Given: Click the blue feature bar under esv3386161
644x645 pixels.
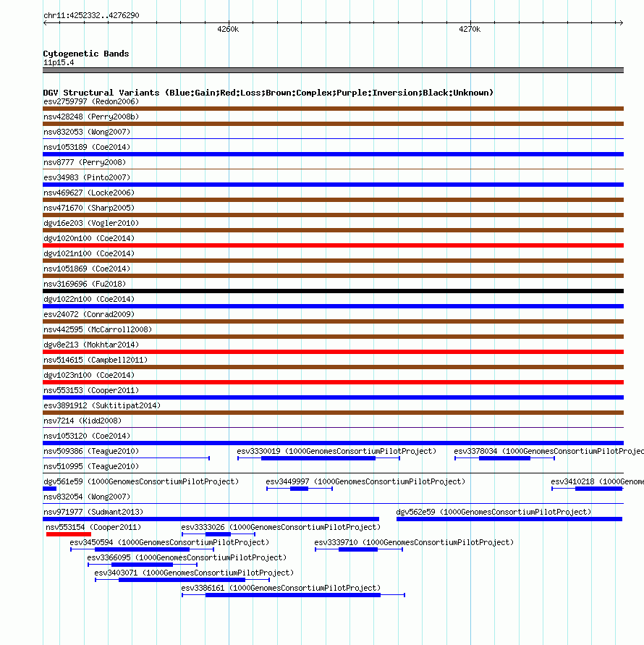Looking at the screenshot, I should coord(293,595).
